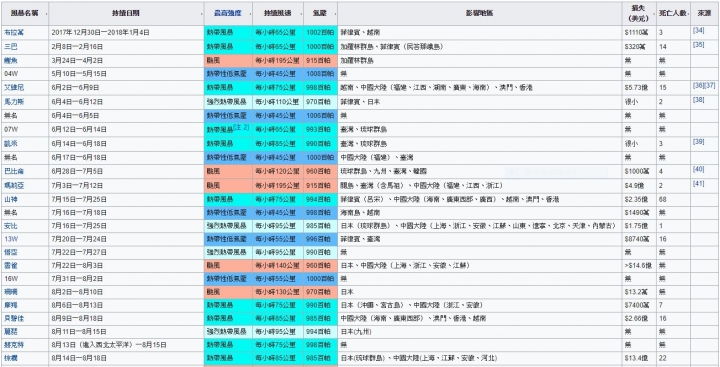Viewport: 720px width, 367px height.
Task: Select pressure 1002百帕 cell
Action: pyautogui.click(x=320, y=33)
